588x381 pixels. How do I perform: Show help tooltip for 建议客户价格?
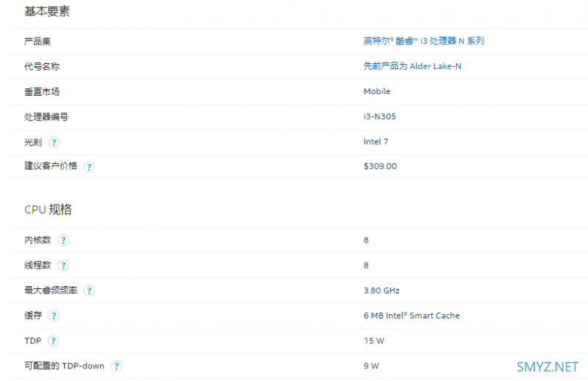[x=89, y=167]
